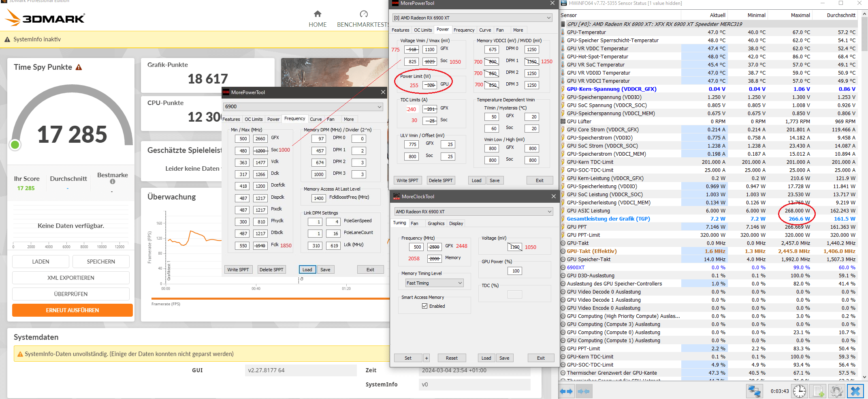Viewport: 868px width, 399px height.
Task: Click the plus expander next to Set in MoreClockTool
Action: click(x=427, y=358)
